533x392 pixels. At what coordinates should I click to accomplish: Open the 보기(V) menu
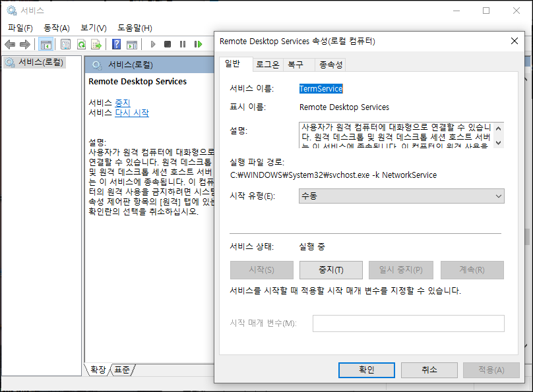pos(94,28)
